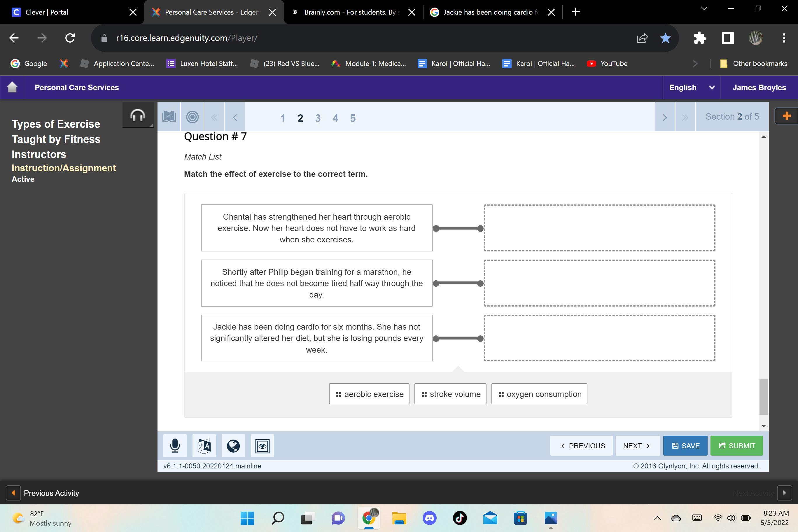Click the headphones audio icon
Image resolution: width=798 pixels, height=532 pixels.
coord(138,116)
